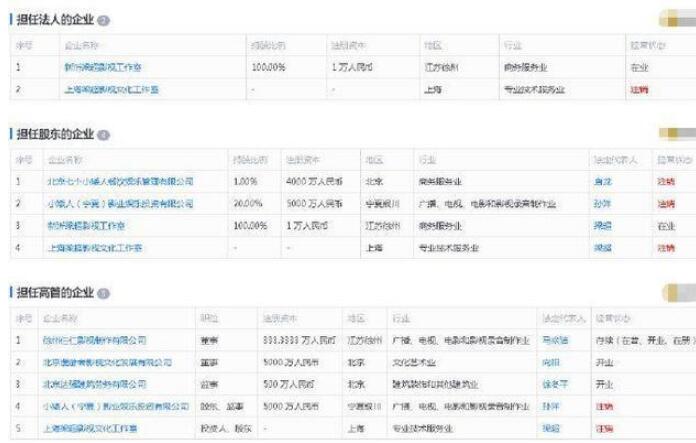Select the 存续 status cell in 担任高管的企业 row 1
The width and height of the screenshot is (696, 443).
click(646, 340)
